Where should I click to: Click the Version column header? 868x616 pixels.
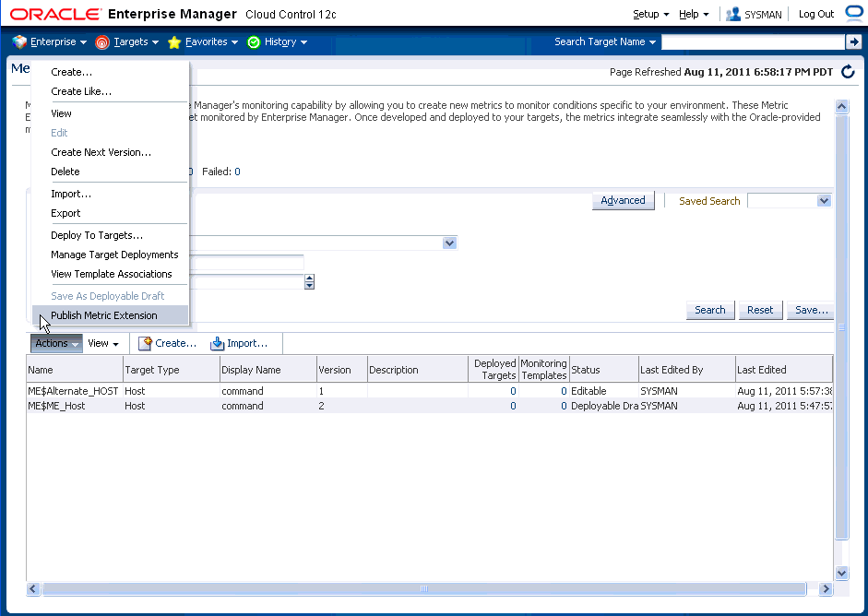pyautogui.click(x=342, y=369)
